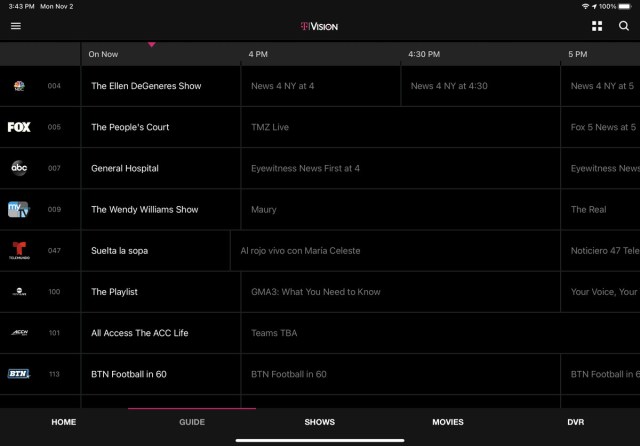Watch The Wendy Williams Show

161,209
